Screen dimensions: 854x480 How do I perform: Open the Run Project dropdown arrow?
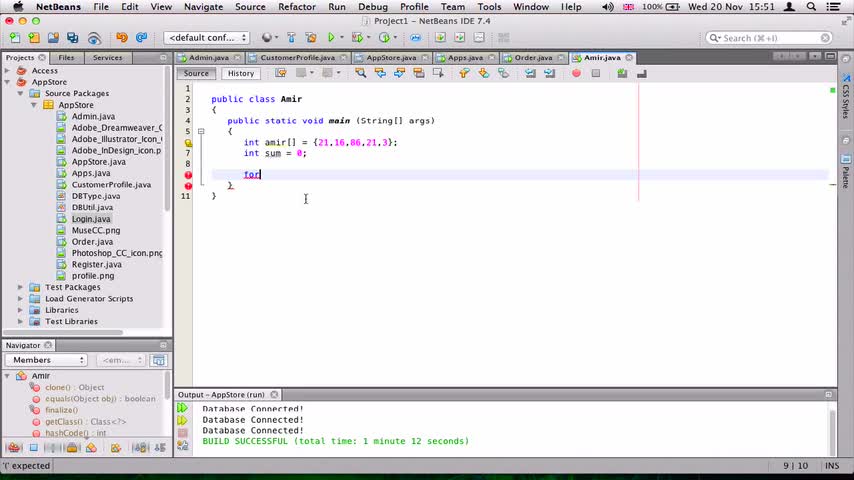pos(341,38)
